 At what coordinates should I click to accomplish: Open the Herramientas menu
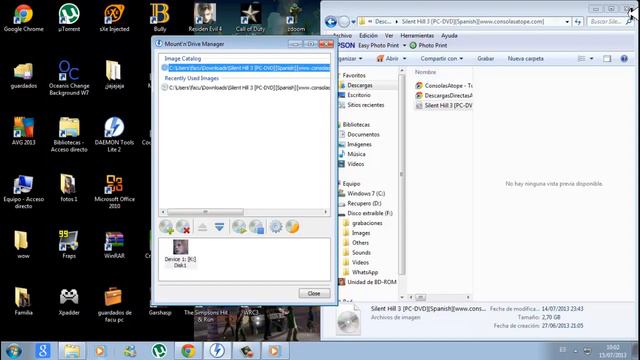(x=417, y=36)
